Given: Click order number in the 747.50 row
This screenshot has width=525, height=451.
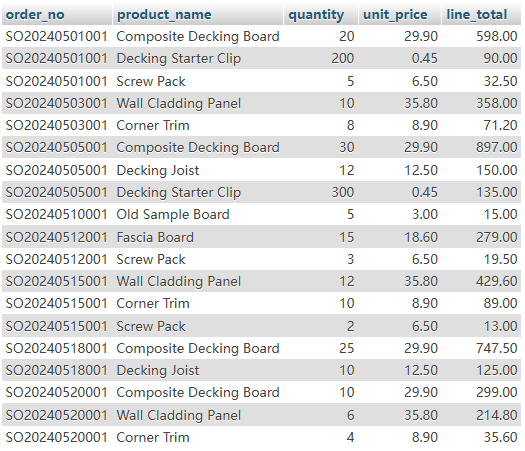Looking at the screenshot, I should [x=56, y=348].
